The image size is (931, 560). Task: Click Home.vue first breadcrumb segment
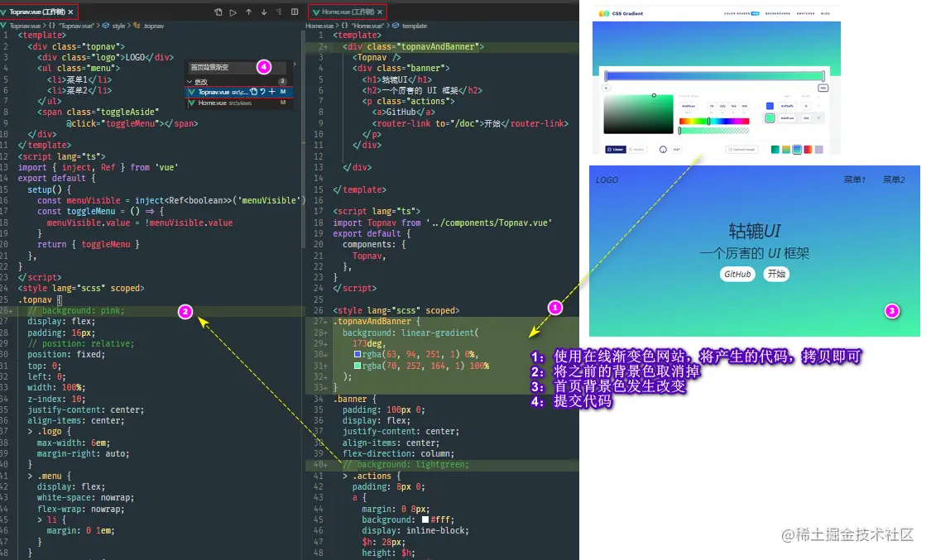coord(319,26)
